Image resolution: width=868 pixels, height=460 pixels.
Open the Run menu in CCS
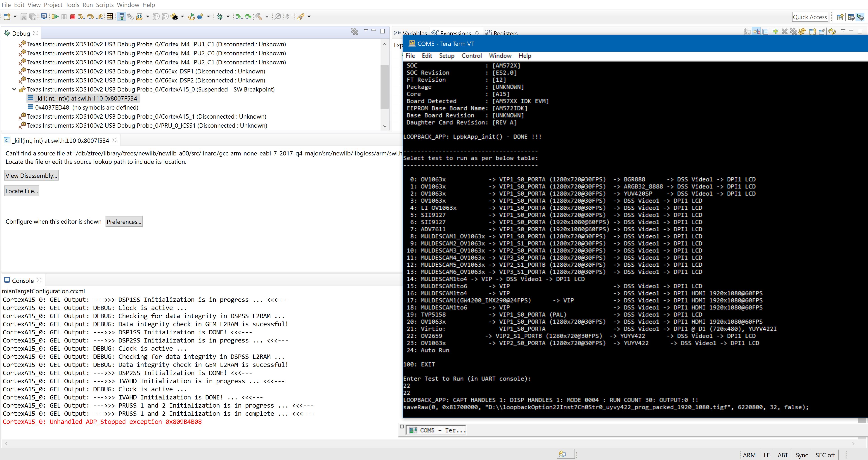click(88, 5)
